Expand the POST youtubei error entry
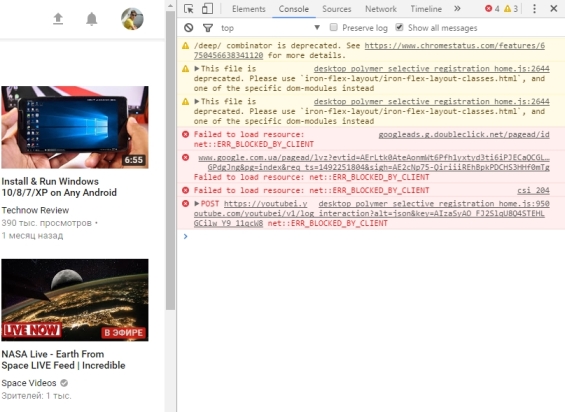 pyautogui.click(x=196, y=203)
